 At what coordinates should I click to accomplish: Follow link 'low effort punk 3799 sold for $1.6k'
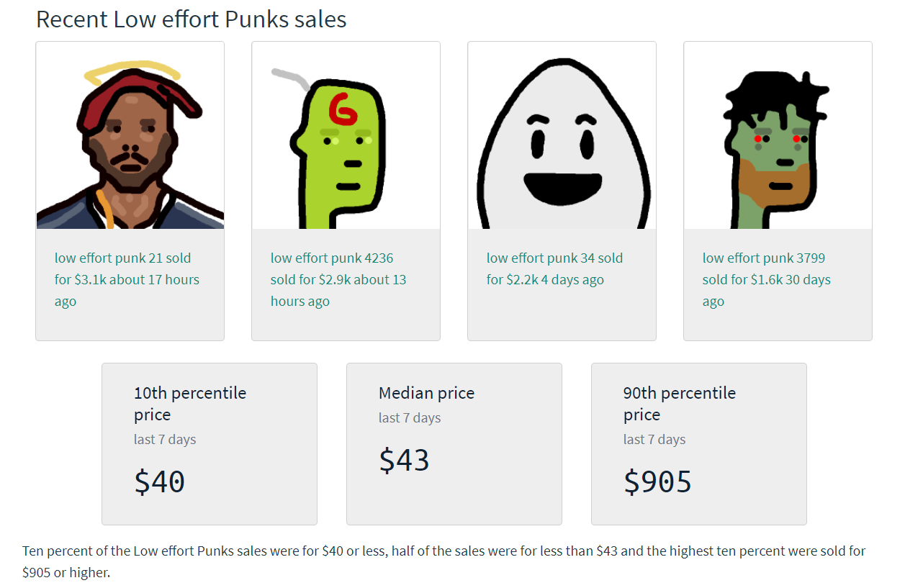767,280
